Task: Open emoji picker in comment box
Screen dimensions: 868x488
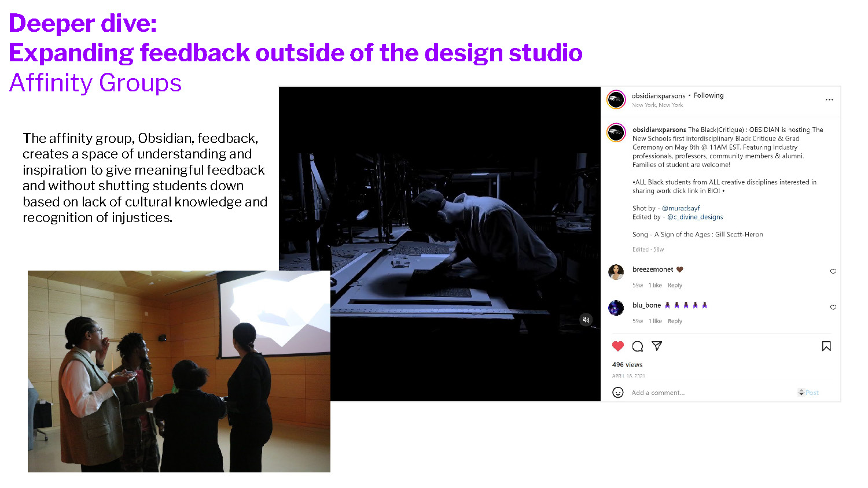Action: 618,393
